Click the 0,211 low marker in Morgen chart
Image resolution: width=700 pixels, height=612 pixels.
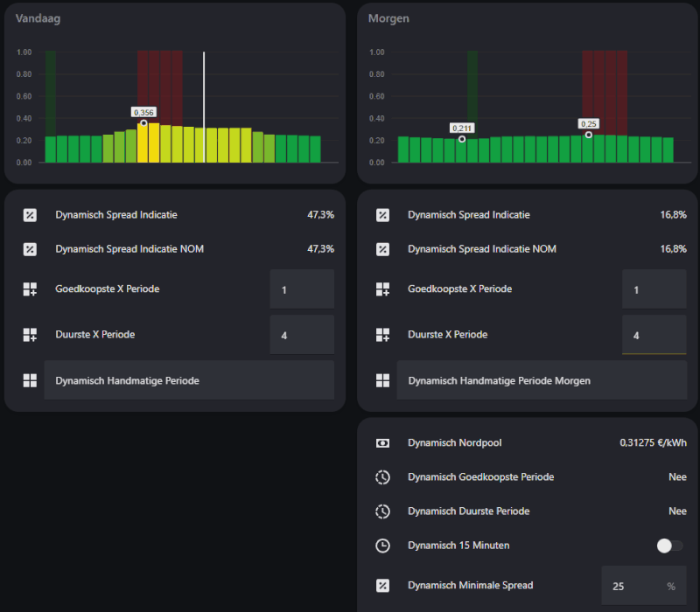point(462,139)
